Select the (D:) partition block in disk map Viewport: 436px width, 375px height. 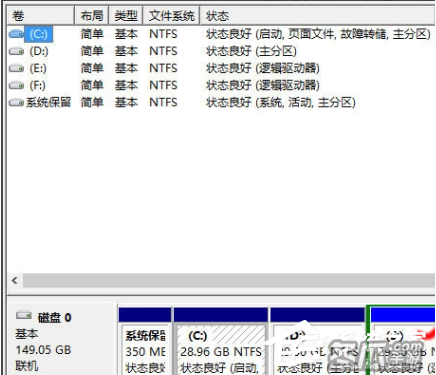click(317, 341)
